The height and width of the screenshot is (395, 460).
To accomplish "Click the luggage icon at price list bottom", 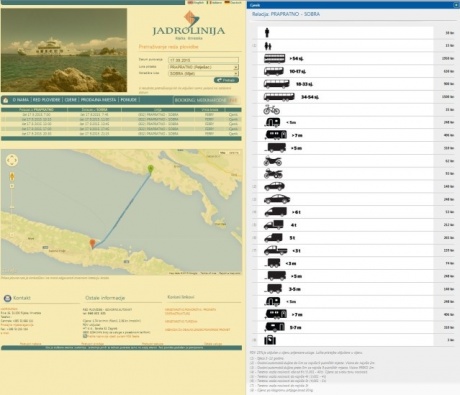I will [270, 340].
